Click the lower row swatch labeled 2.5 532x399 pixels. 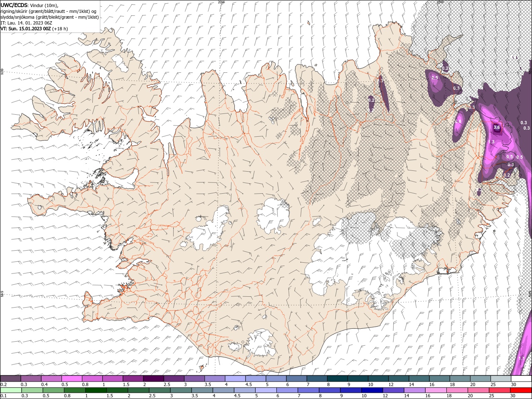(160, 390)
